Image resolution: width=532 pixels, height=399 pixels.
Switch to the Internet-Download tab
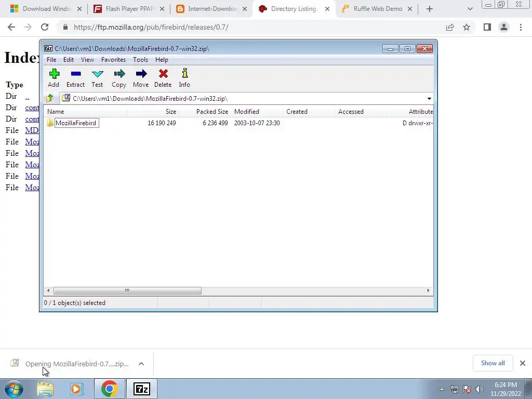pyautogui.click(x=211, y=9)
